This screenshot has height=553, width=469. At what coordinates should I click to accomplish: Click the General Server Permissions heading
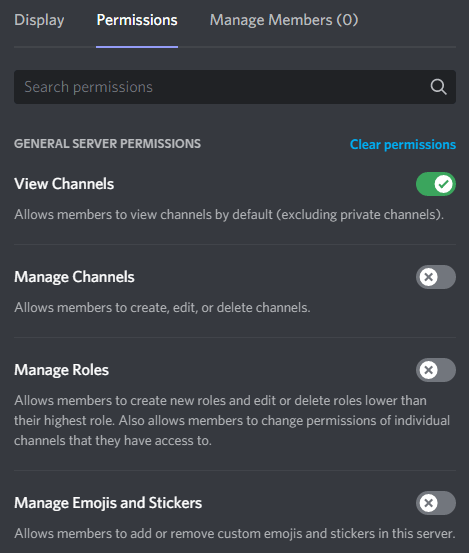[107, 144]
